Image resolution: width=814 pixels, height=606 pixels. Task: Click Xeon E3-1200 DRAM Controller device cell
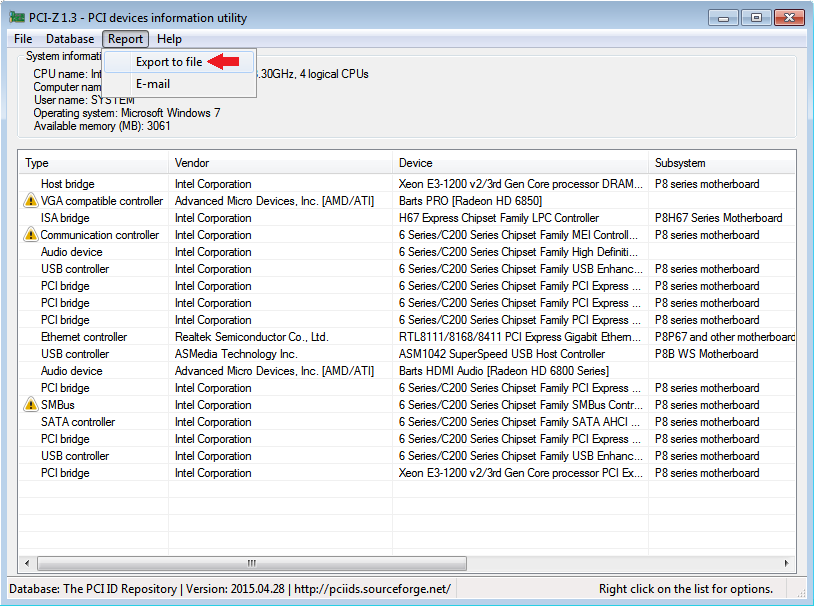click(521, 184)
